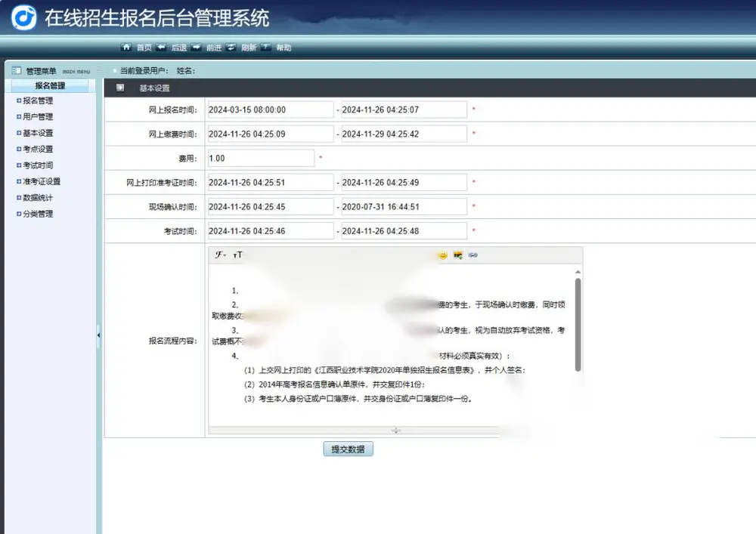Click the 现场确认时间 end field 2020-07-31
Viewport: 756px width, 534px height.
(x=404, y=206)
